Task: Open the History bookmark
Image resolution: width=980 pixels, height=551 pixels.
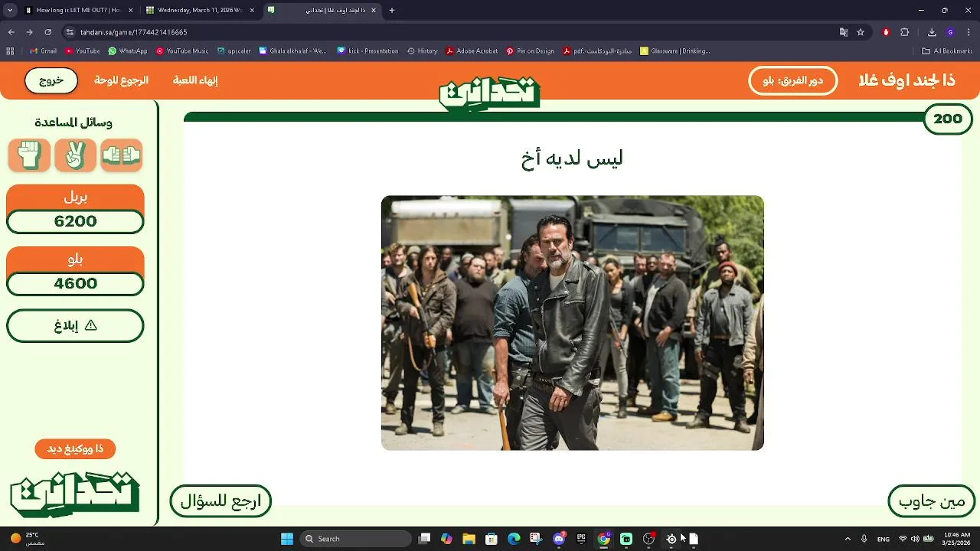Action: (x=423, y=51)
